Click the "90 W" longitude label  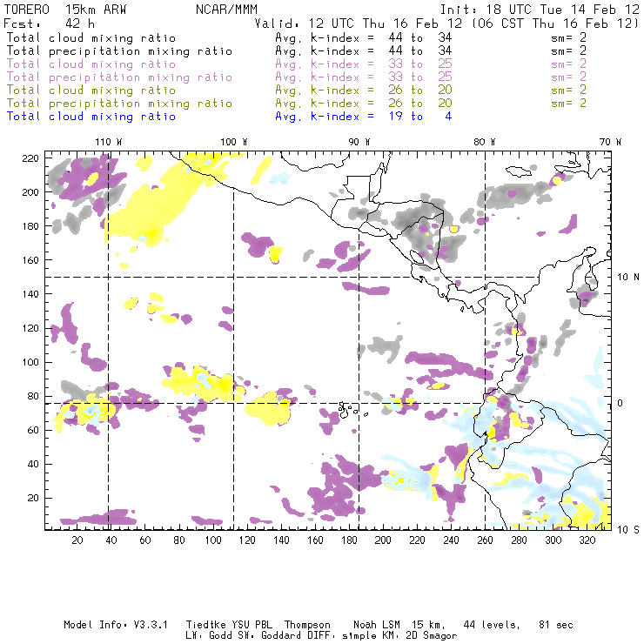pyautogui.click(x=359, y=142)
